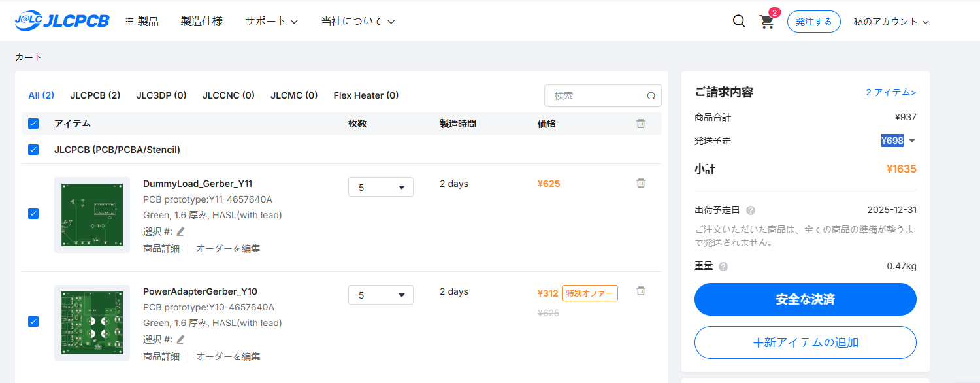Screen dimensions: 980x383
Task: Click the pencil icon for PowerAdapterGerber_Y10
Action: click(x=181, y=339)
